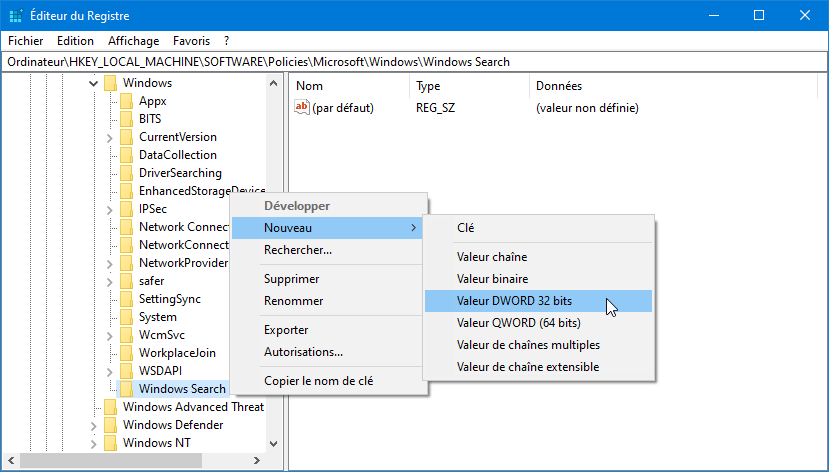The width and height of the screenshot is (829, 472).
Task: Click the registry path address bar
Action: coord(414,62)
